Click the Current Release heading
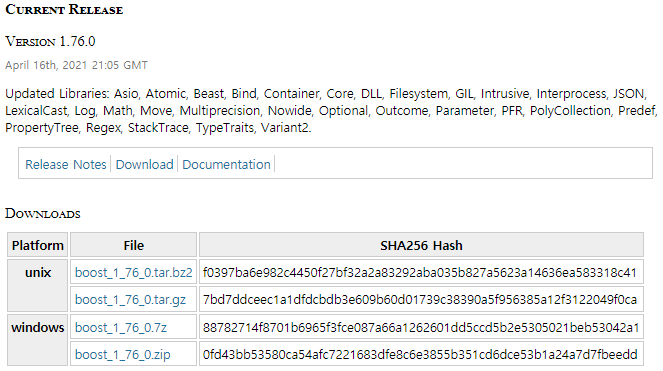 tap(64, 9)
